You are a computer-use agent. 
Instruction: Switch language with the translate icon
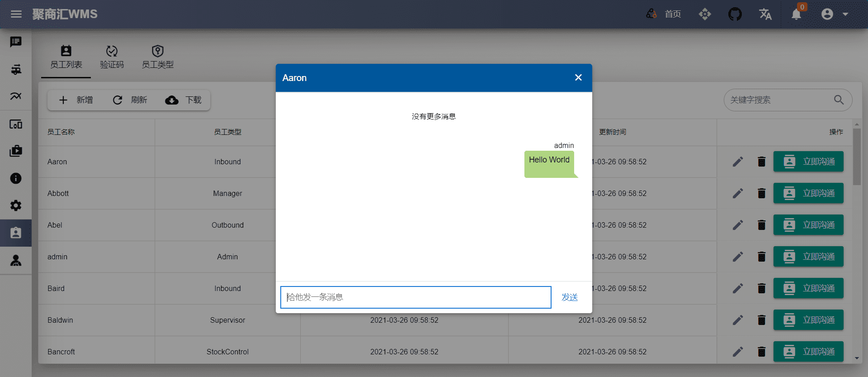[765, 14]
